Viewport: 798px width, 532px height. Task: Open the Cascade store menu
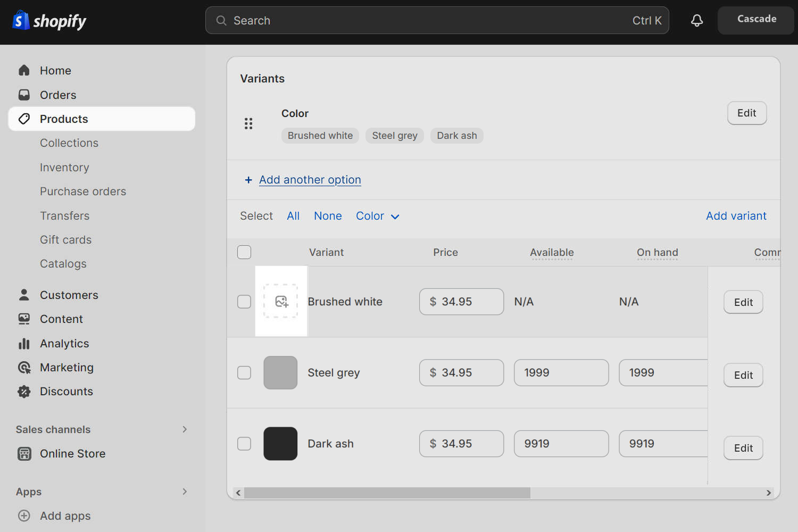click(x=756, y=20)
